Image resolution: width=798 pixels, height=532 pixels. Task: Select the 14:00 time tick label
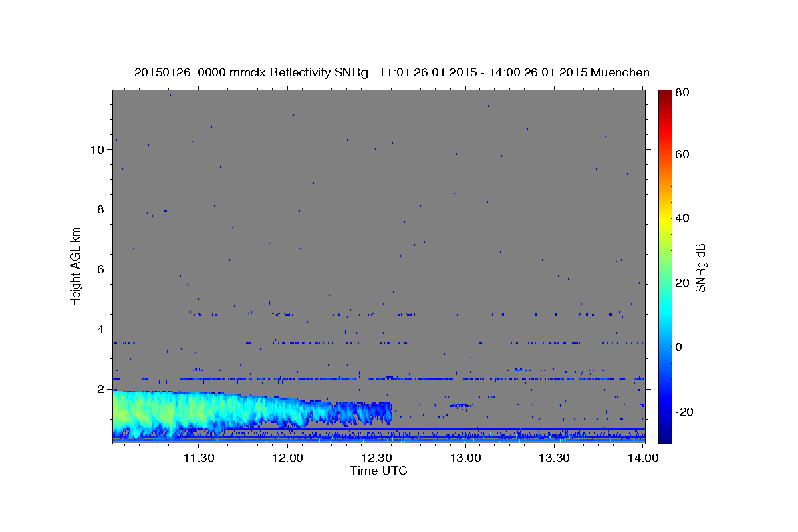coord(643,458)
